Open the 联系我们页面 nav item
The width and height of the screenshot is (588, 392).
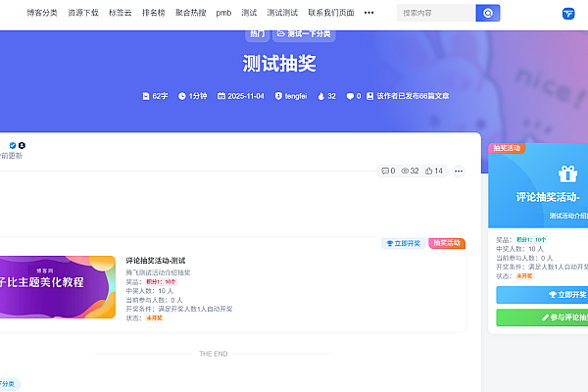[331, 13]
